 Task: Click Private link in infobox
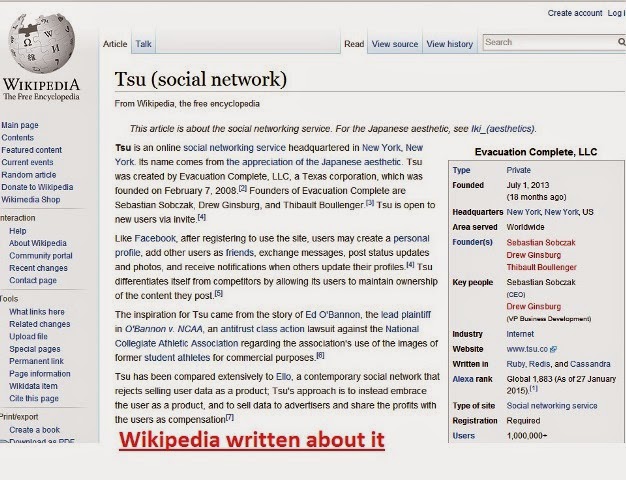click(x=519, y=170)
